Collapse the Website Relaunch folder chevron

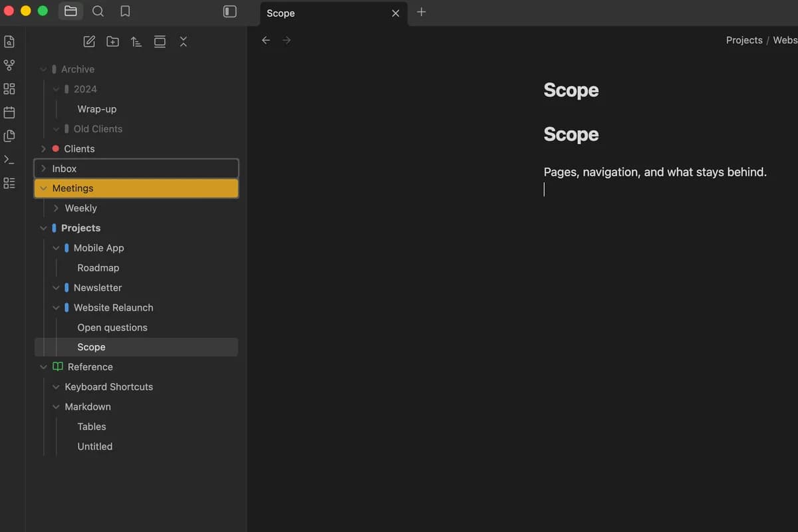pyautogui.click(x=57, y=308)
